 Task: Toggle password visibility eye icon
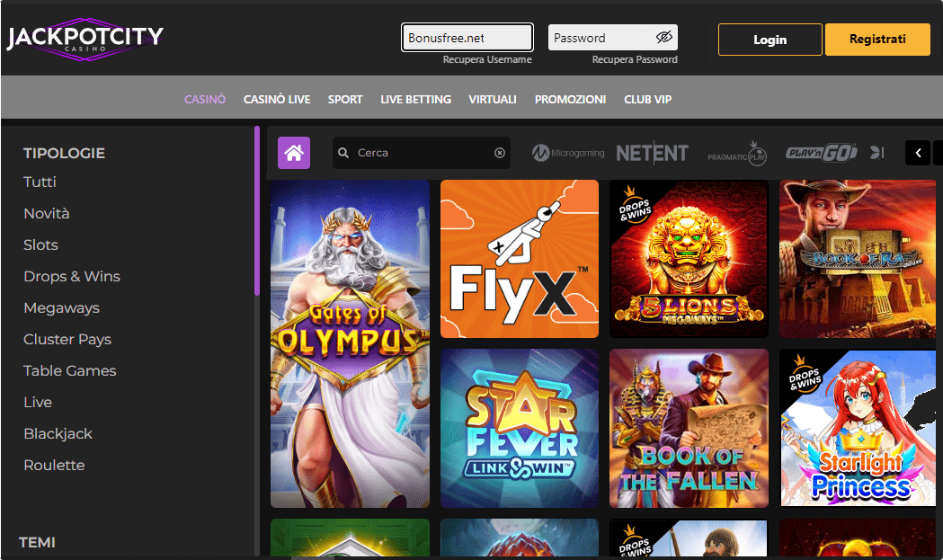point(664,37)
